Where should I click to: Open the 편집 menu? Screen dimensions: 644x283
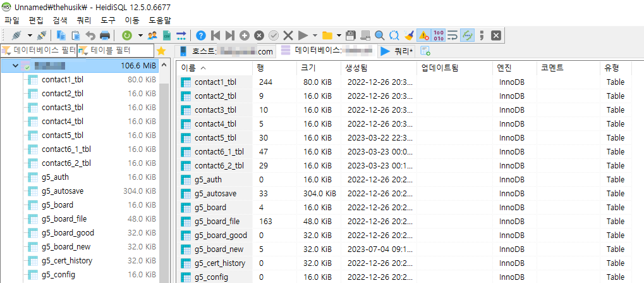36,20
